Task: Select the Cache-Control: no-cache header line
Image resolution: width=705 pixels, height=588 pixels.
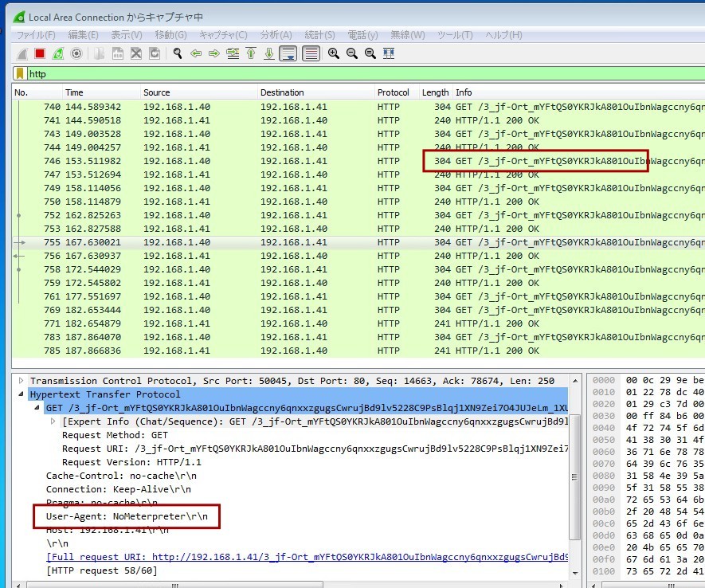Action: pos(121,476)
